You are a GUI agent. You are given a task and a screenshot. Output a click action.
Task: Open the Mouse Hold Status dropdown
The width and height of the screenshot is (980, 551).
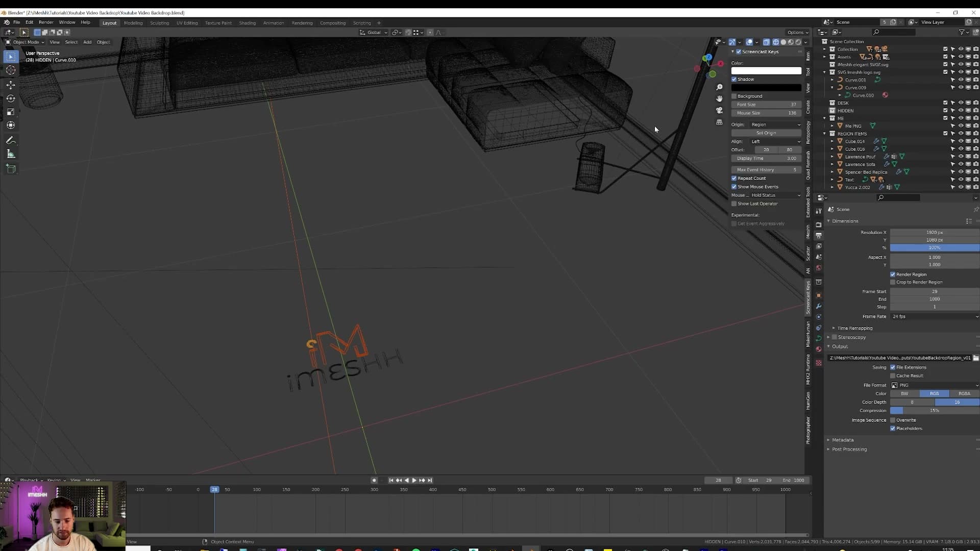pos(775,195)
